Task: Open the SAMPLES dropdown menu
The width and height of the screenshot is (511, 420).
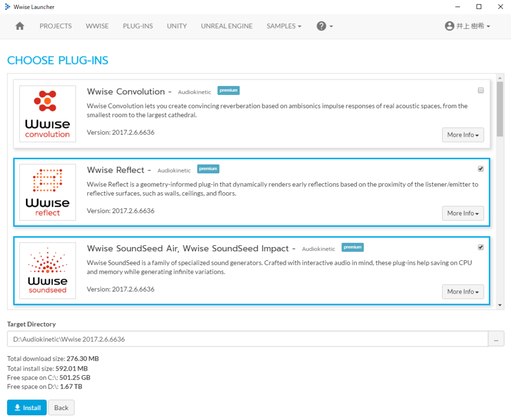Action: [x=284, y=26]
